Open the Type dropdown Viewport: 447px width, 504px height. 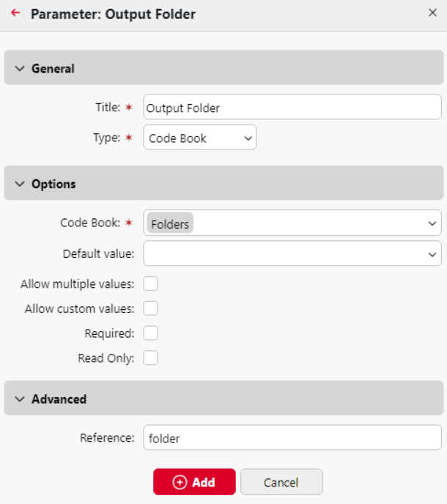click(x=199, y=138)
